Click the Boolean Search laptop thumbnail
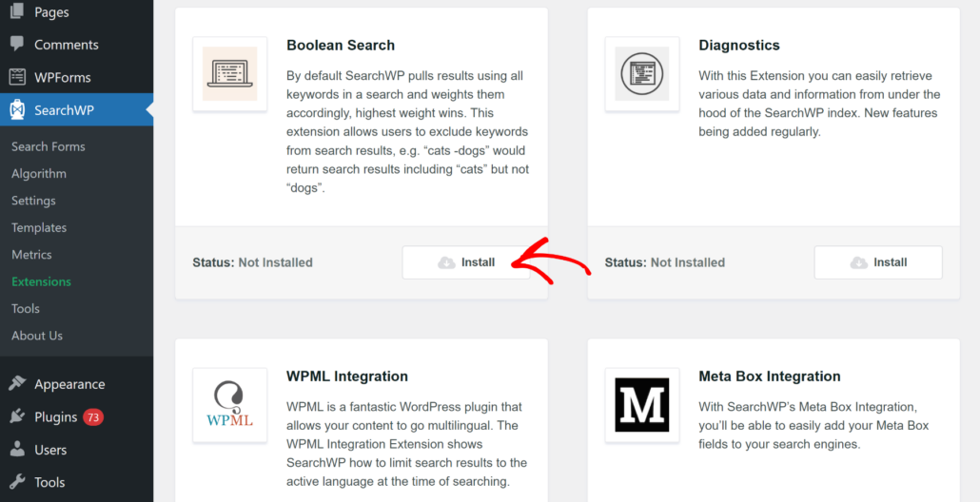980x502 pixels. coord(230,73)
